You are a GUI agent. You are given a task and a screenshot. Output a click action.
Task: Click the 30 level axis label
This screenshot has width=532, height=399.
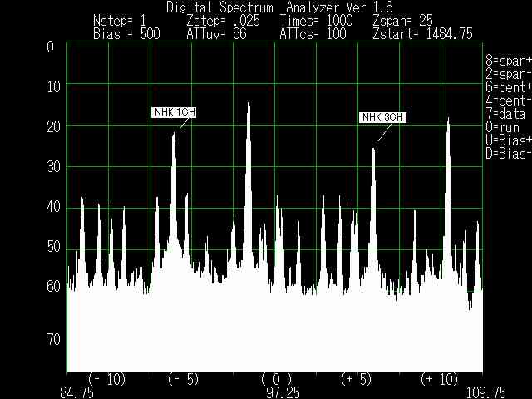tap(53, 167)
